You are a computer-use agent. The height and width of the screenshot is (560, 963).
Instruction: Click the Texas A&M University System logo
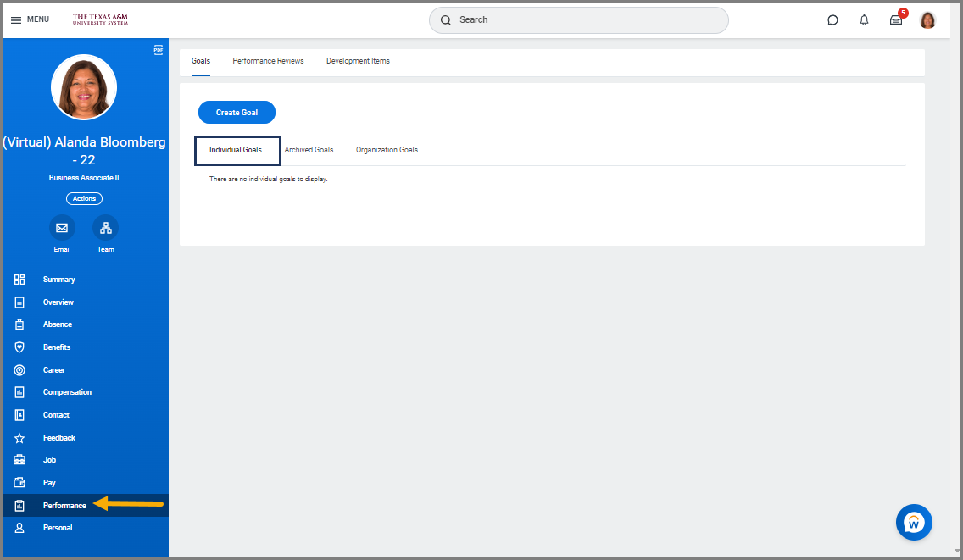tap(101, 19)
